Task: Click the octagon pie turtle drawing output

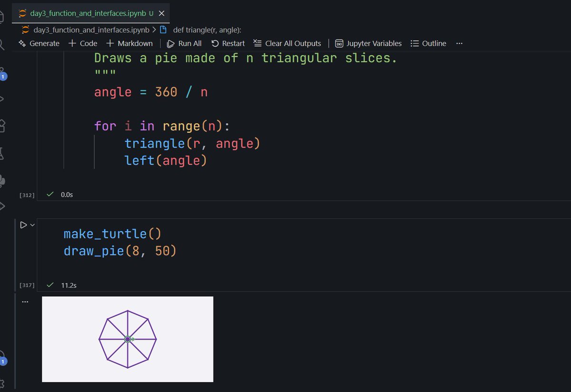Action: (x=128, y=339)
